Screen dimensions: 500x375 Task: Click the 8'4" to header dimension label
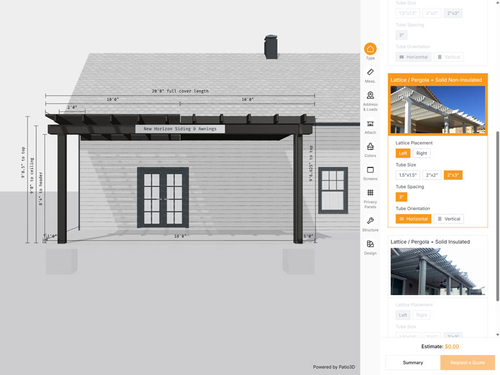click(x=41, y=189)
